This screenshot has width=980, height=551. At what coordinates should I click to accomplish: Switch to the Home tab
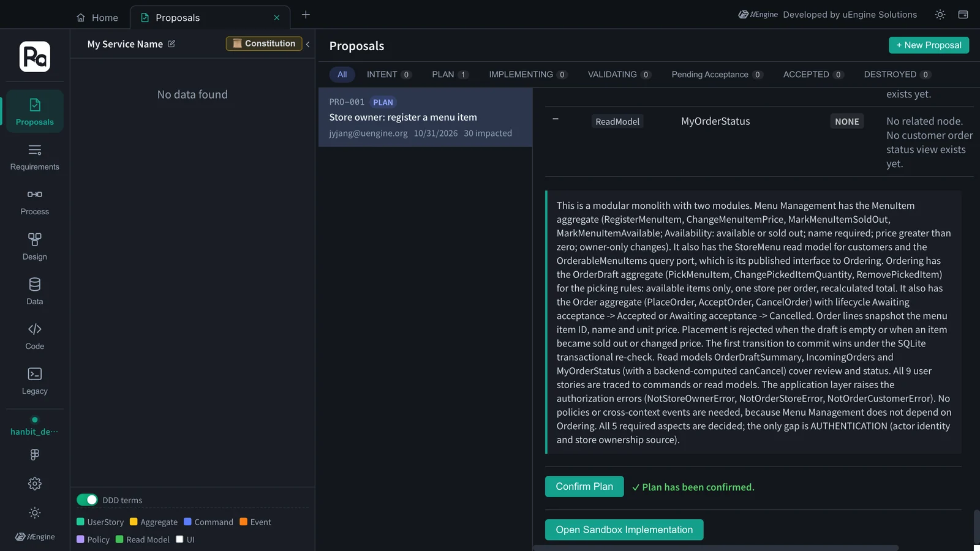coord(97,18)
